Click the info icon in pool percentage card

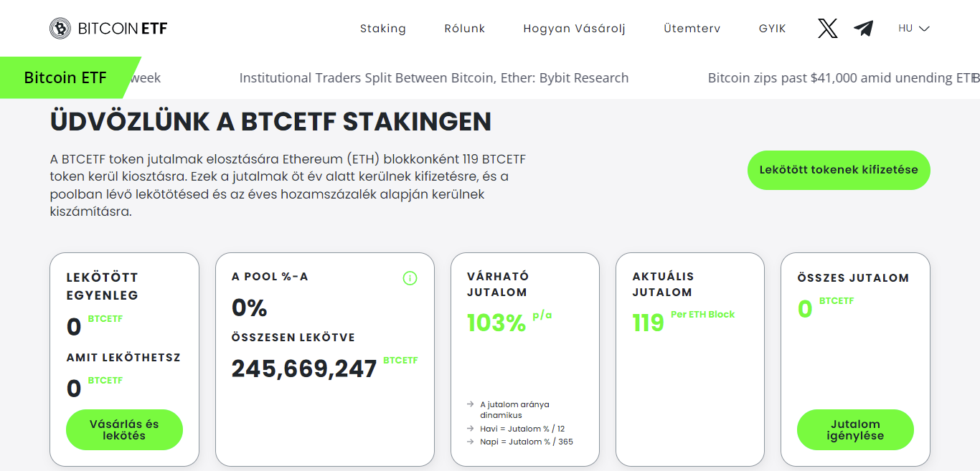point(410,278)
